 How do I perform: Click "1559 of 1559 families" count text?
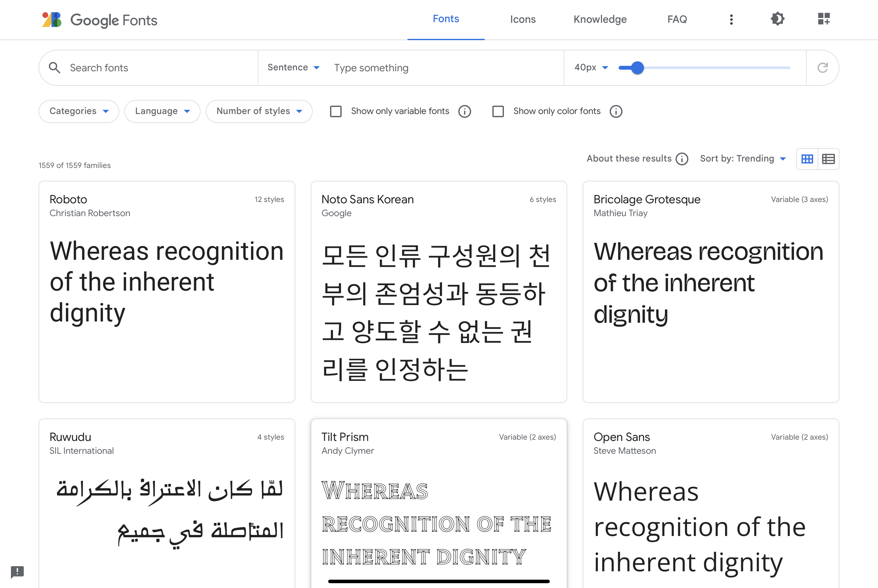[75, 165]
